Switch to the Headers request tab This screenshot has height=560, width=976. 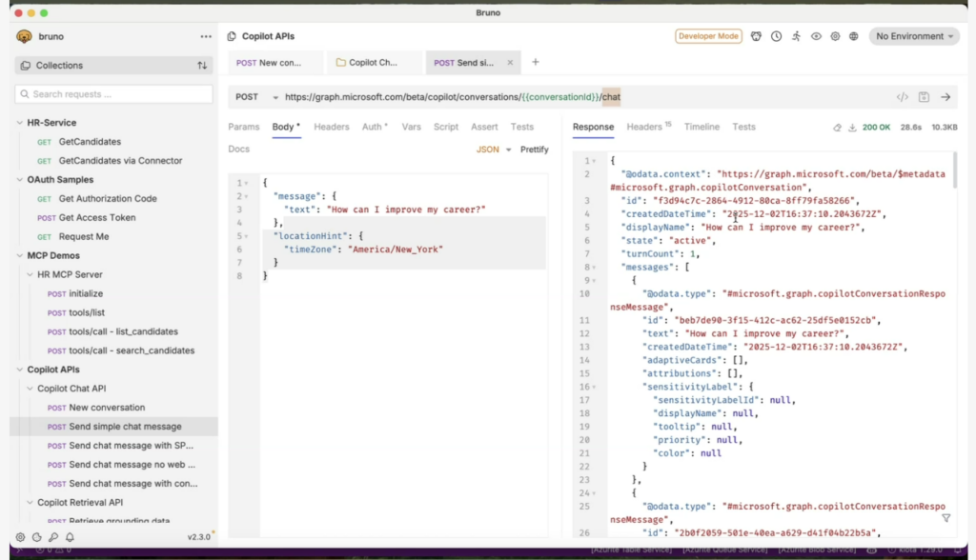click(x=332, y=127)
